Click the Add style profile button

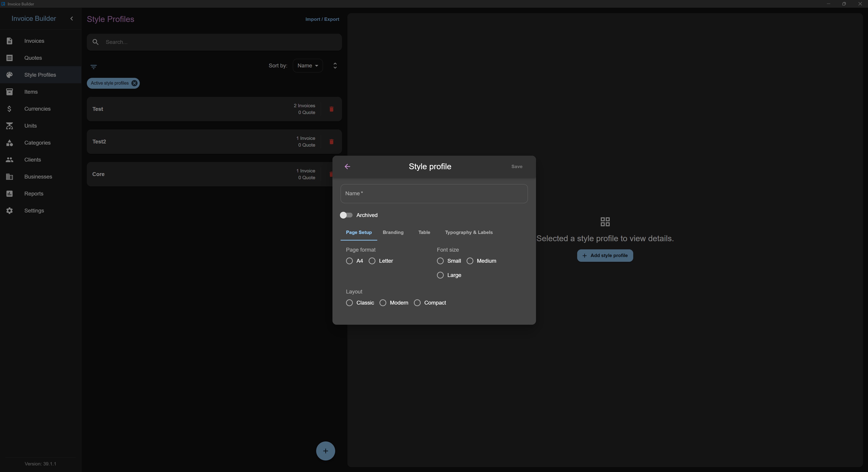pos(605,255)
